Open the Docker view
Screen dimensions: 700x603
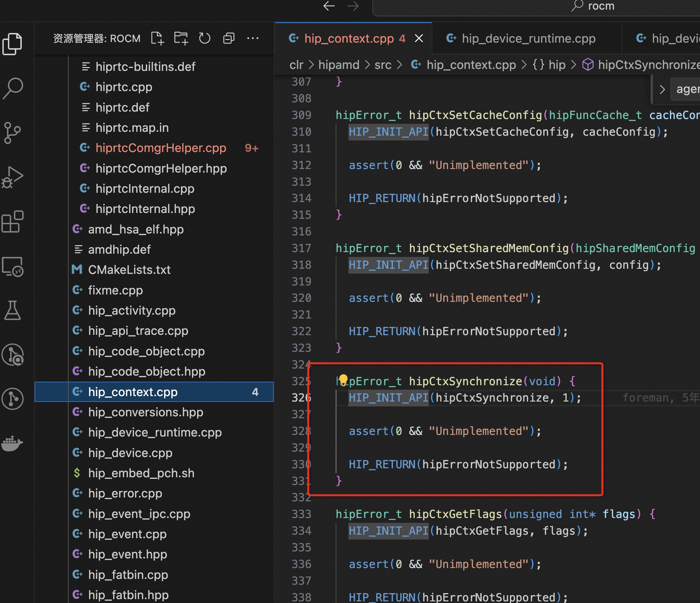click(x=13, y=443)
